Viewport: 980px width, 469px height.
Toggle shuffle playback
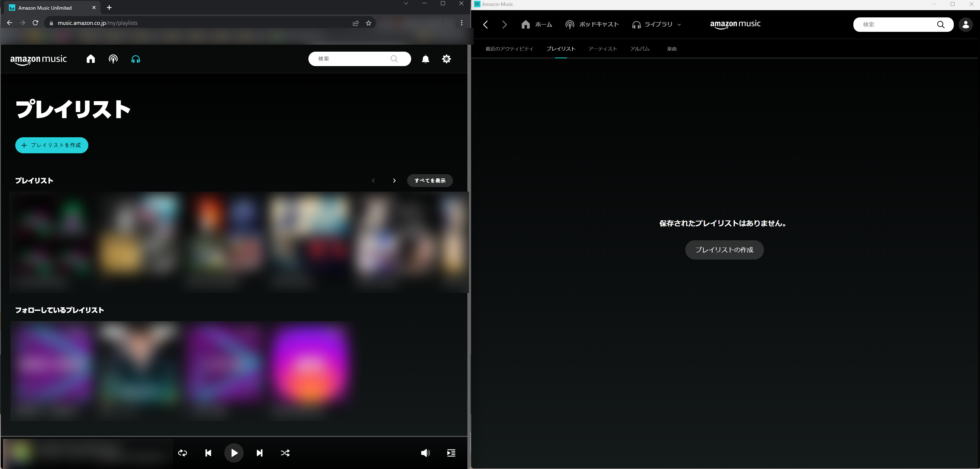tap(285, 453)
